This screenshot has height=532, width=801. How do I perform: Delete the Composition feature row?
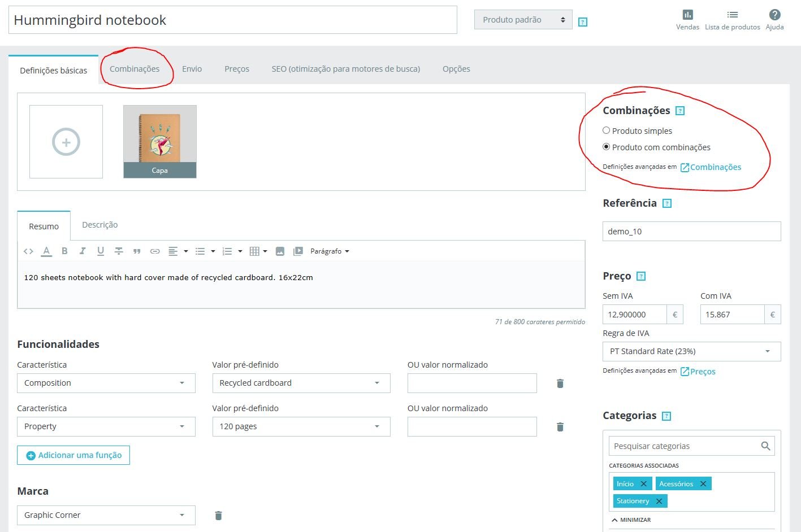pyautogui.click(x=560, y=383)
